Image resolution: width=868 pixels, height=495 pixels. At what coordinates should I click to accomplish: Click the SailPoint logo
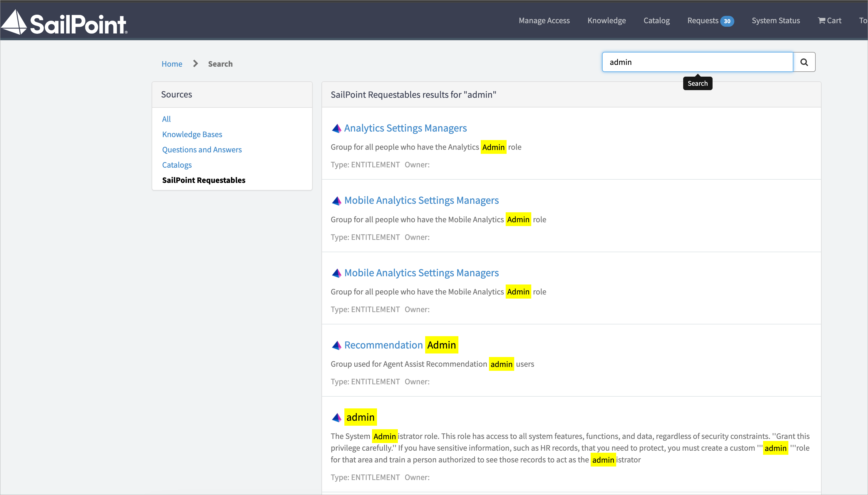pos(64,22)
